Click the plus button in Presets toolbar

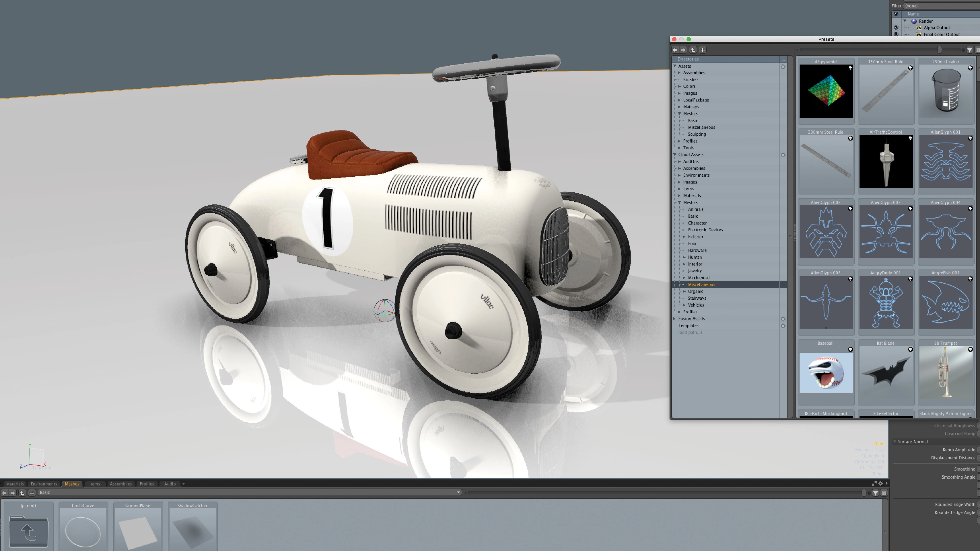tap(702, 50)
